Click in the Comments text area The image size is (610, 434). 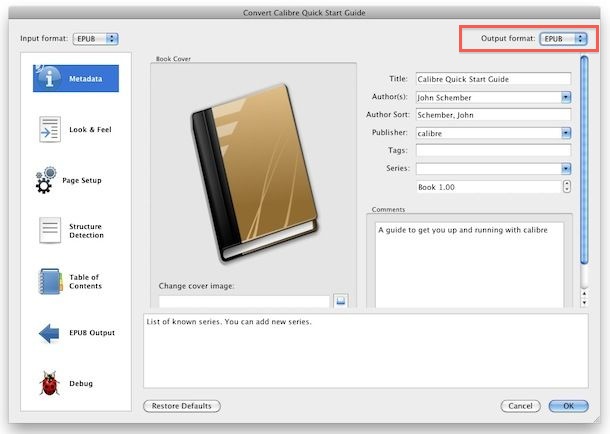pyautogui.click(x=469, y=265)
